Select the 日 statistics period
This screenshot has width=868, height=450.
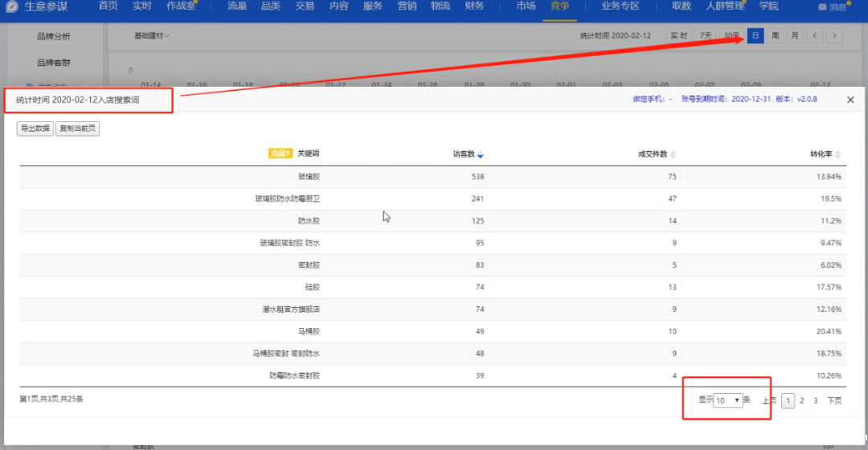click(x=755, y=35)
